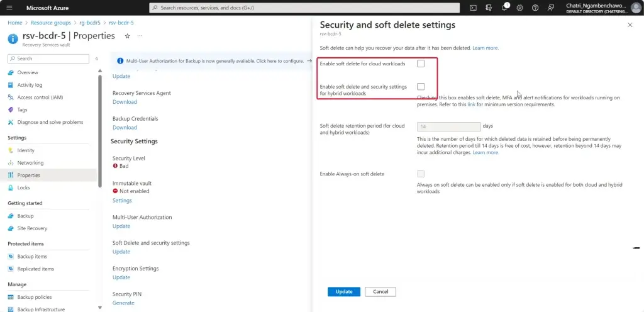Open Backup Infrastructure
644x312 pixels.
pos(41,309)
